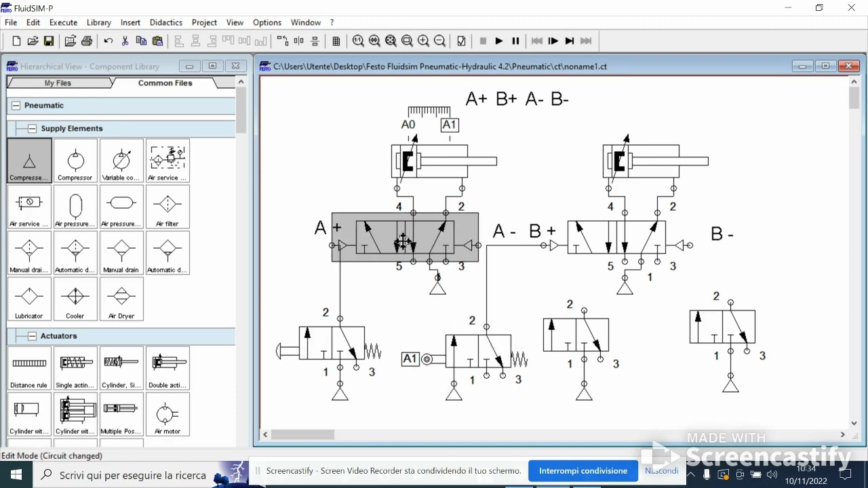This screenshot has height=488, width=868.
Task: Select the Air motor component
Action: point(167,414)
